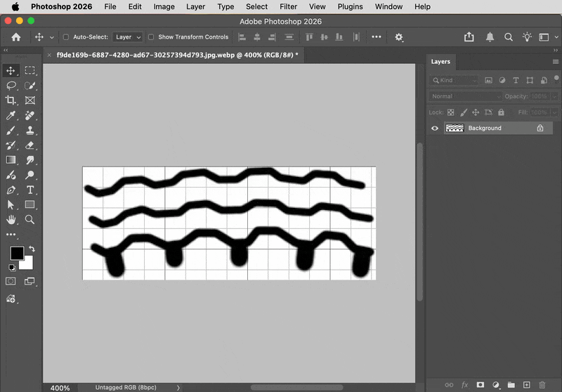Open the Layer menu

(x=195, y=6)
